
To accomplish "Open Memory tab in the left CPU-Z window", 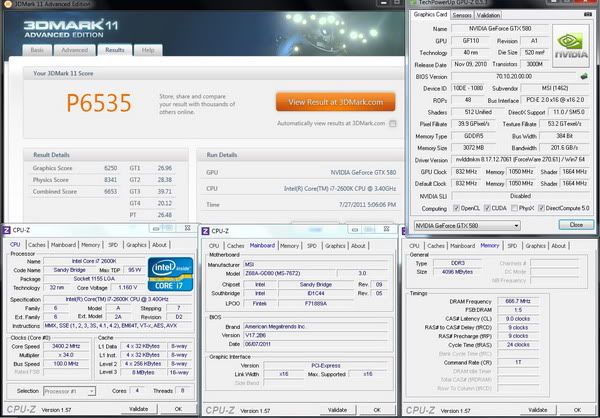I will [x=90, y=245].
